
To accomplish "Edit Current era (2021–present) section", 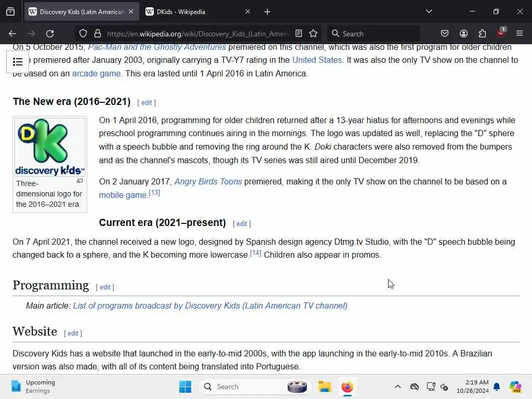I will [242, 224].
